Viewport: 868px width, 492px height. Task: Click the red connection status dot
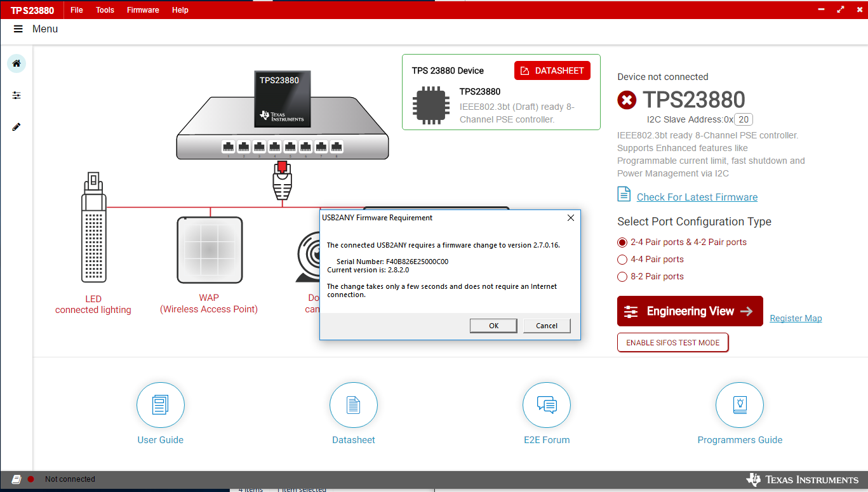[x=30, y=479]
